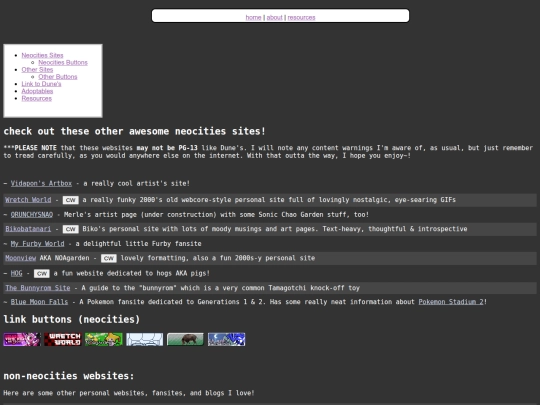Click the blue moon link button
The image size is (540, 405).
(227, 340)
